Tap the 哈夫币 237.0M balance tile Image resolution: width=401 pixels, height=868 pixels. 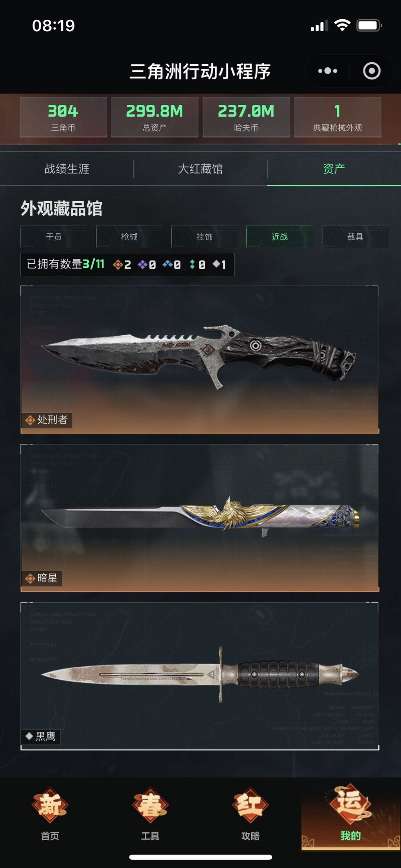click(x=246, y=117)
